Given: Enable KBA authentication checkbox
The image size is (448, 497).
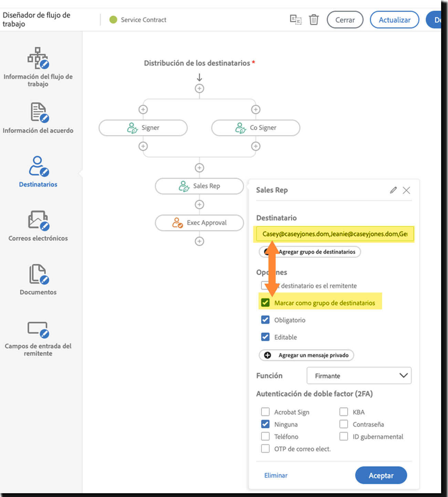Looking at the screenshot, I should tap(344, 412).
